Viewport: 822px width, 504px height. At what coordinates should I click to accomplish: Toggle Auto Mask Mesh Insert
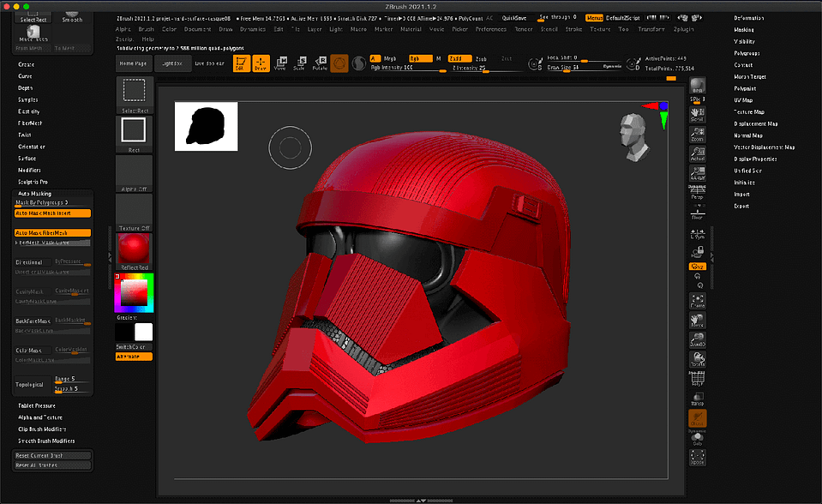[52, 213]
